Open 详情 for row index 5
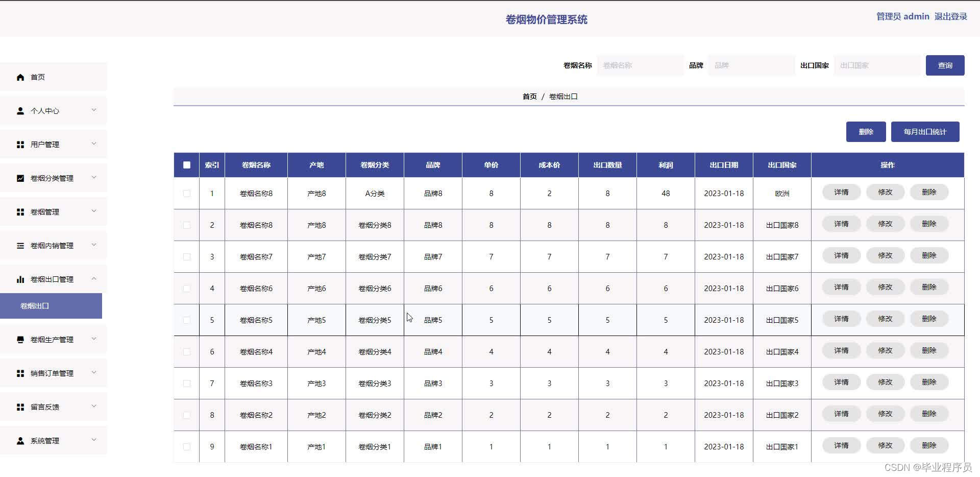 pos(841,319)
